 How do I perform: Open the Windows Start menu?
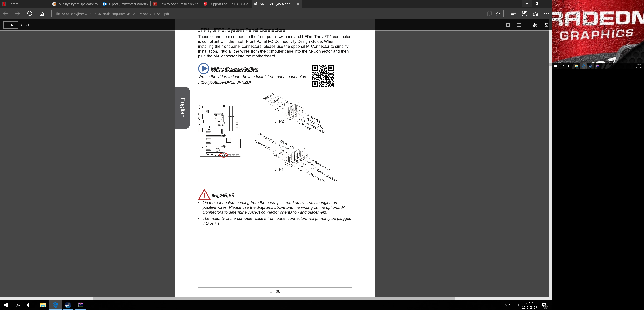(6, 305)
